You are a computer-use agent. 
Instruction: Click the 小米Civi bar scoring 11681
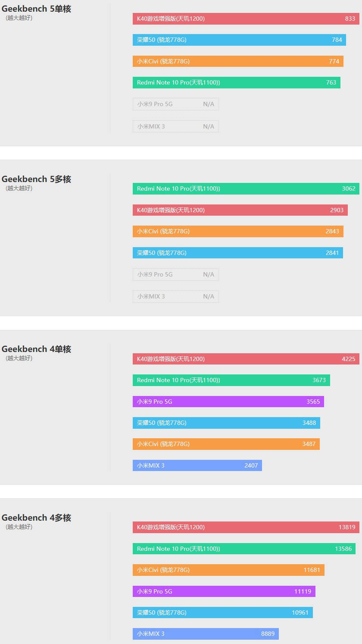228,570
